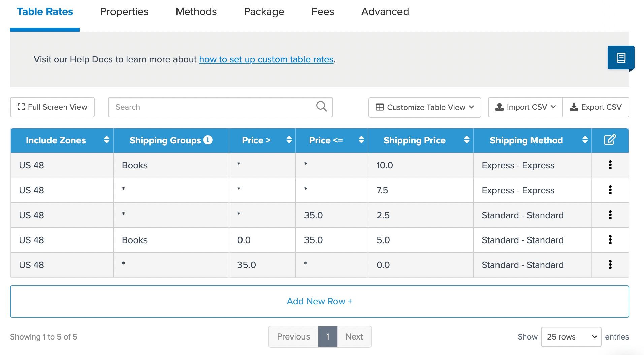Open the custom table rates help link
Image resolution: width=644 pixels, height=355 pixels.
[266, 59]
